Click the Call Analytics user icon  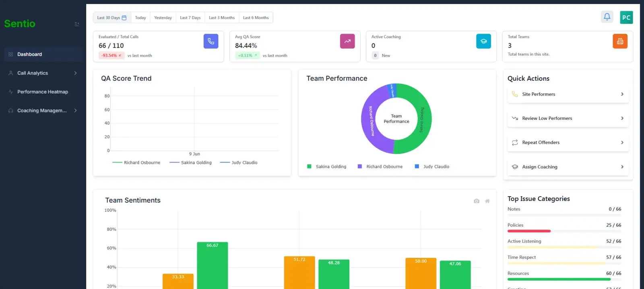tap(11, 73)
